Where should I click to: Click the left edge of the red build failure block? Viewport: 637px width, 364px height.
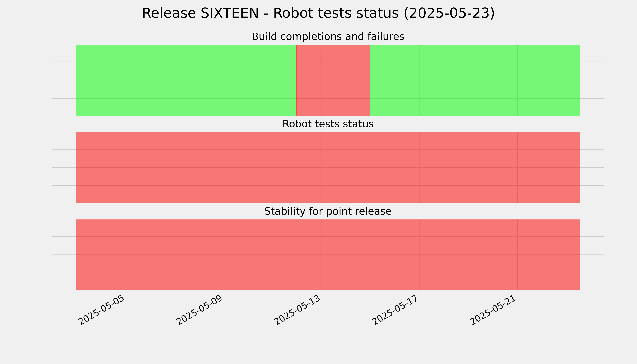pyautogui.click(x=296, y=80)
